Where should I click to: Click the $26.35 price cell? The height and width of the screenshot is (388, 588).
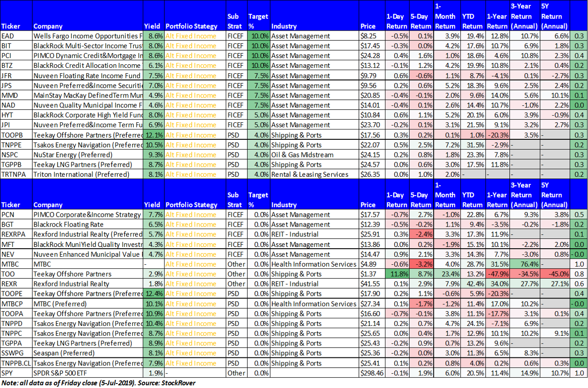pos(371,174)
